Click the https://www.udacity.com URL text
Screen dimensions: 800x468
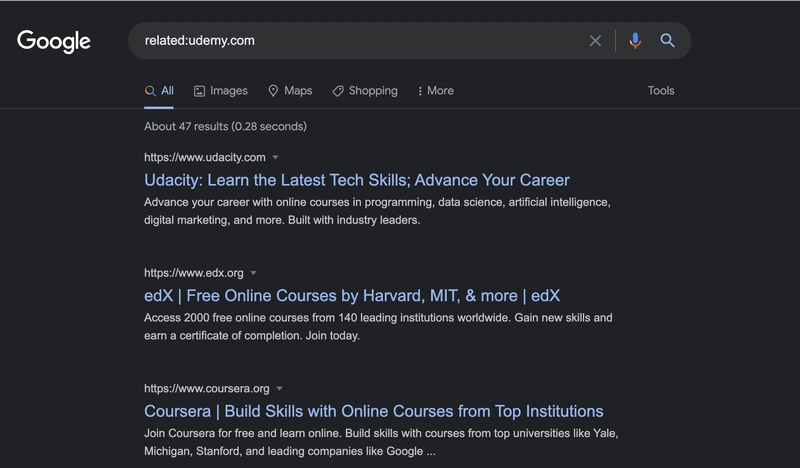click(x=205, y=157)
